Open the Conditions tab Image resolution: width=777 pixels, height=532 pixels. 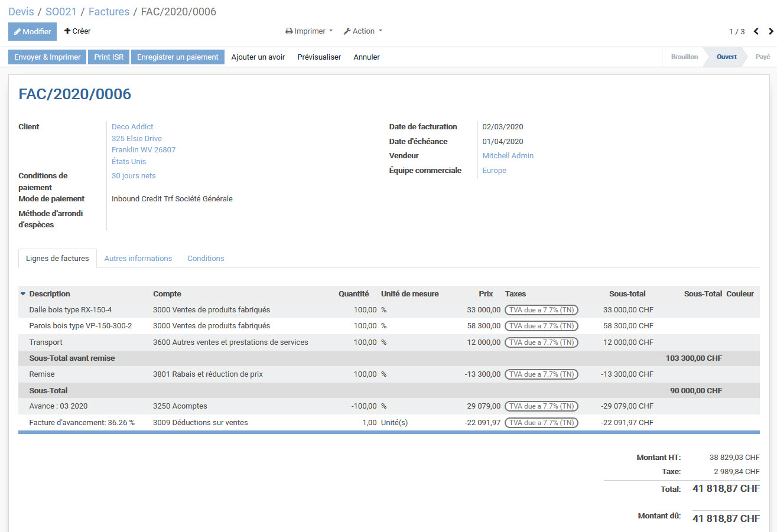[x=206, y=259]
